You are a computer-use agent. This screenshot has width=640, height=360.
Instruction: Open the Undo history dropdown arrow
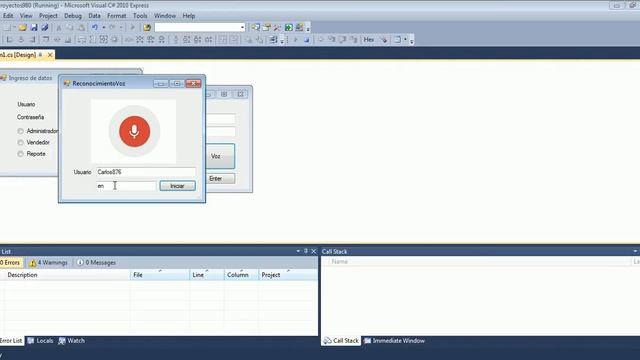pyautogui.click(x=104, y=27)
